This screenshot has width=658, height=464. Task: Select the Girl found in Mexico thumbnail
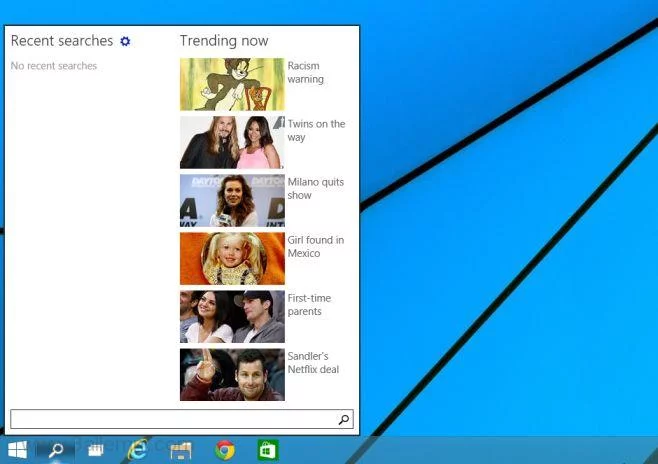point(232,258)
